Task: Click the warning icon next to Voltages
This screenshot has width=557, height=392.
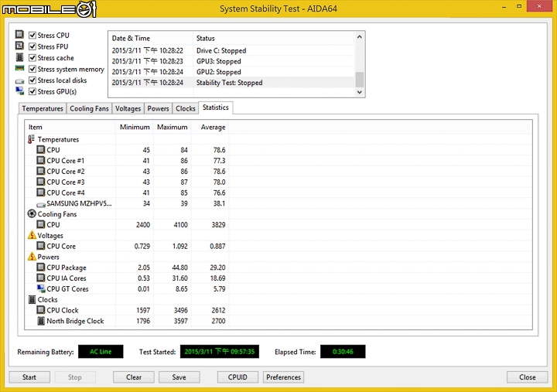Action: (x=32, y=235)
